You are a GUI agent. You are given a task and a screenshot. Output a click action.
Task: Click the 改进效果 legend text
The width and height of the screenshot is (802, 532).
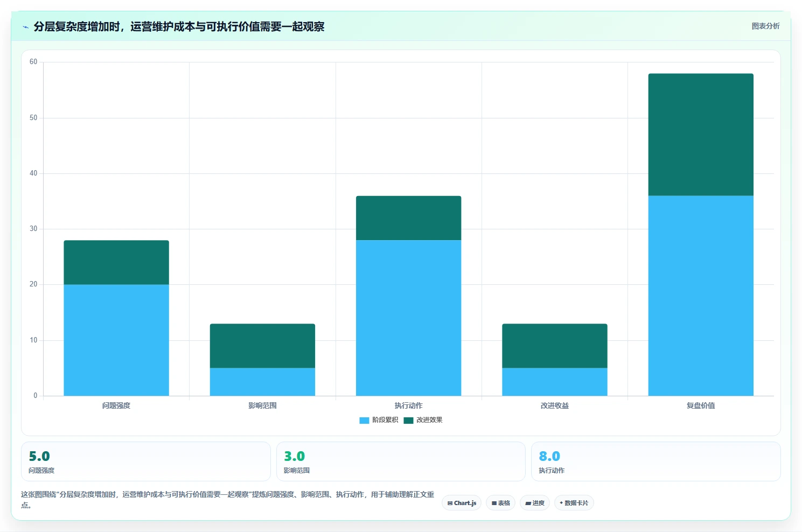pyautogui.click(x=429, y=420)
